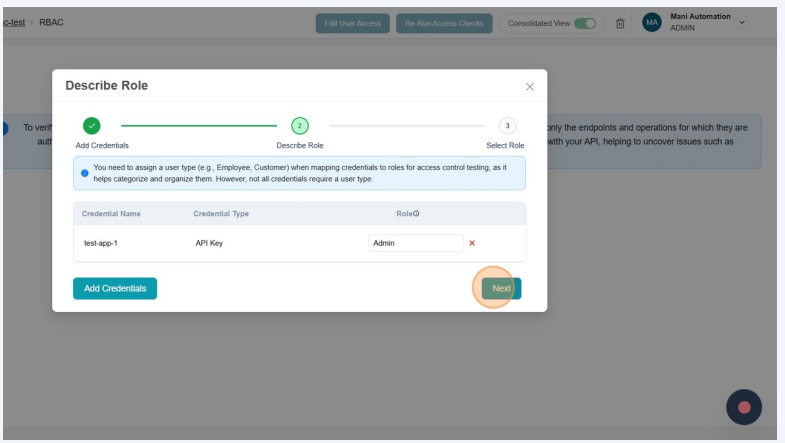Click Re-Run Access Checks button
785x443 pixels.
(x=444, y=23)
